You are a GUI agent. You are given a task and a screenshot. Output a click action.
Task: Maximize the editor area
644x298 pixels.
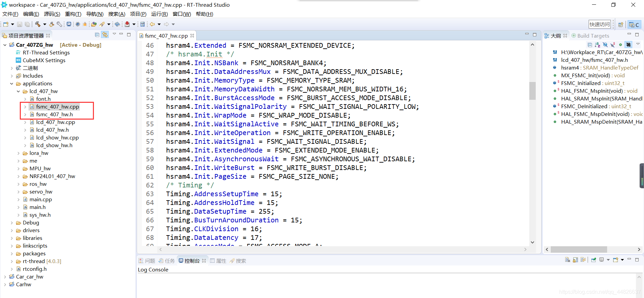535,34
